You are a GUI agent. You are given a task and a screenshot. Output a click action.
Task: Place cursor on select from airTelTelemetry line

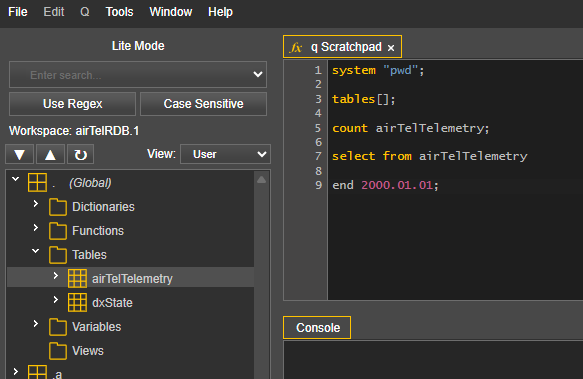tap(429, 156)
